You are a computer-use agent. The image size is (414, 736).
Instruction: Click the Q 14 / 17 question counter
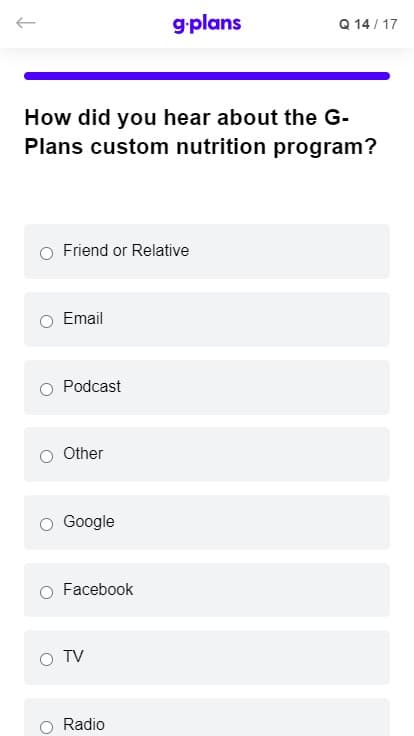(x=368, y=24)
